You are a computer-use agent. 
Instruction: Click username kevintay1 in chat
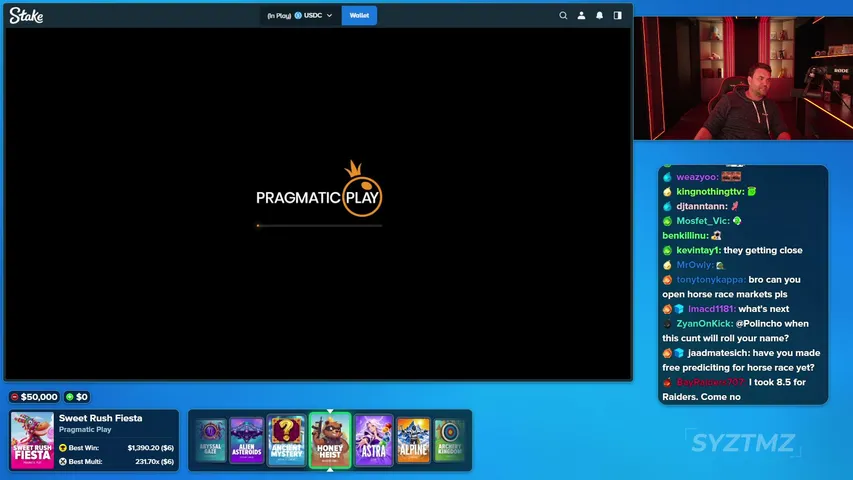click(698, 250)
